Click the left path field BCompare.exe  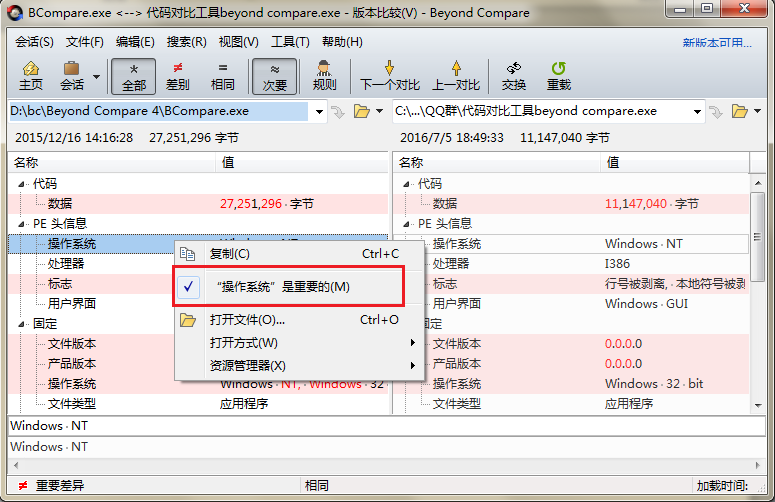pyautogui.click(x=158, y=111)
